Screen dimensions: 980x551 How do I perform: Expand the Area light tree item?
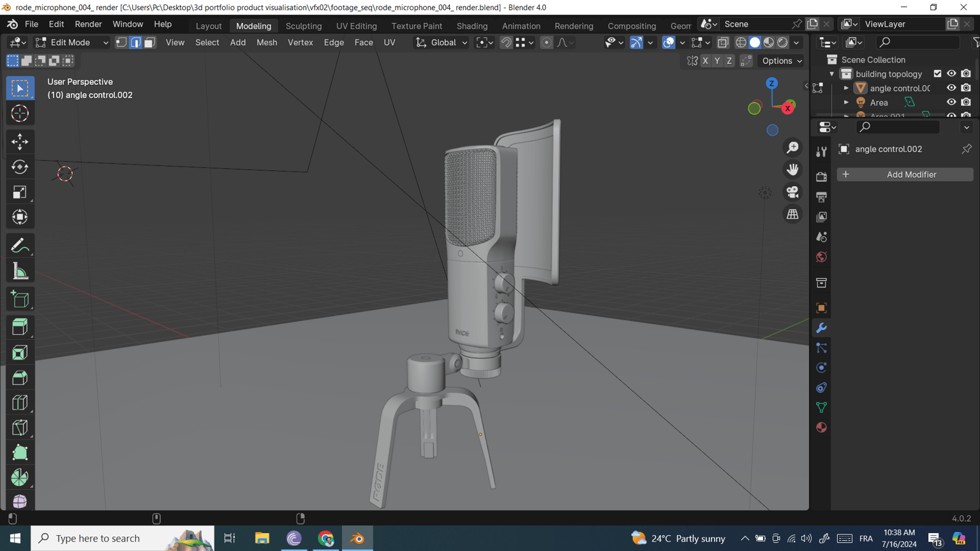pos(847,102)
